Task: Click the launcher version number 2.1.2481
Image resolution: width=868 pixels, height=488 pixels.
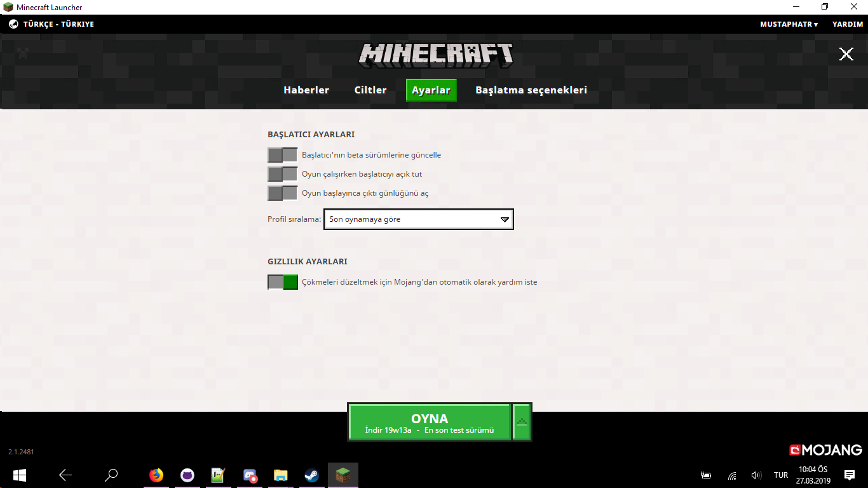Action: pyautogui.click(x=21, y=452)
